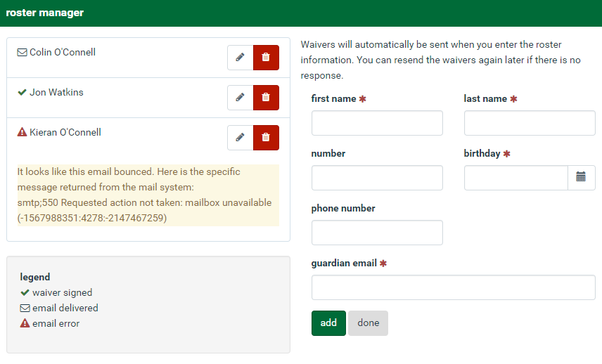Focus the phone number field

pos(377,233)
